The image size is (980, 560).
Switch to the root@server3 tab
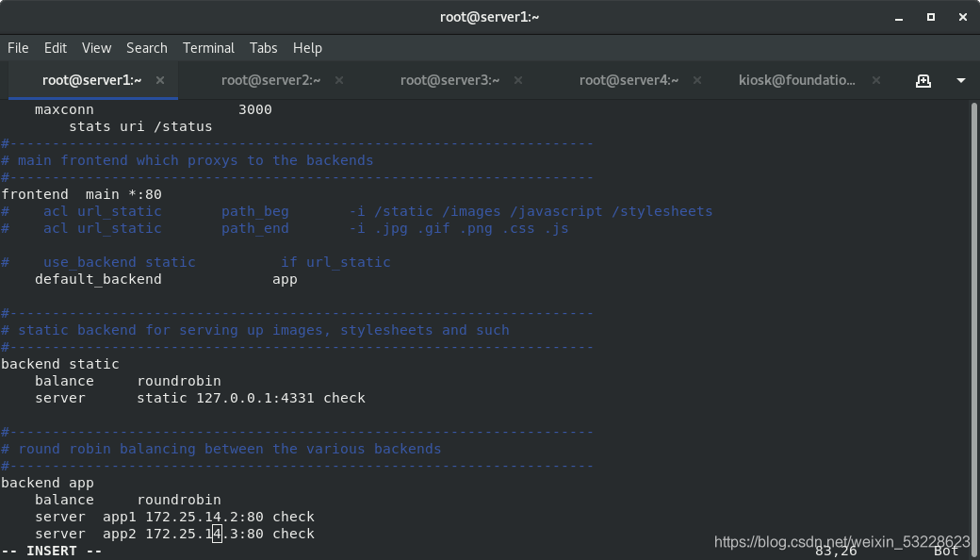pyautogui.click(x=450, y=80)
